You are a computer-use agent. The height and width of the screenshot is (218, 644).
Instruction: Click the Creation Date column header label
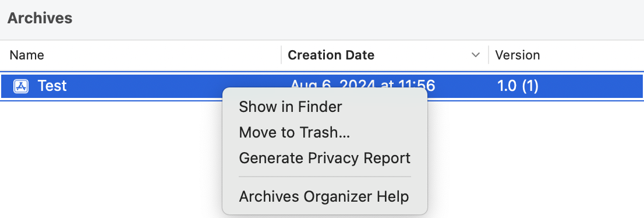[331, 55]
